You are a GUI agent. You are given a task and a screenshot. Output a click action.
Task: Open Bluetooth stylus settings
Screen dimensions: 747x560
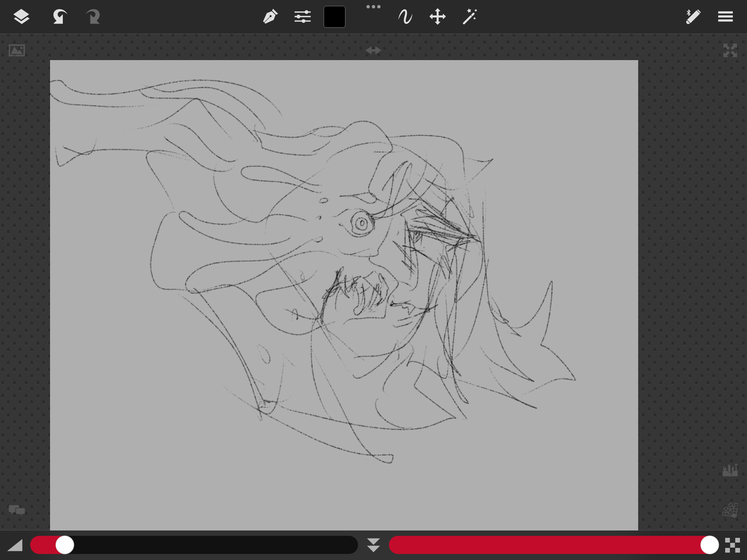click(693, 16)
